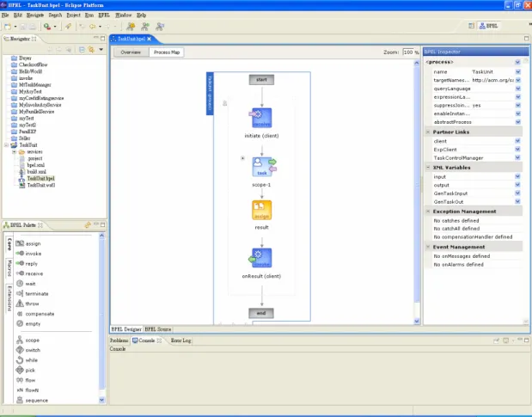Select the assign result node in diagram
Screen dimensions: 532x417
(261, 210)
